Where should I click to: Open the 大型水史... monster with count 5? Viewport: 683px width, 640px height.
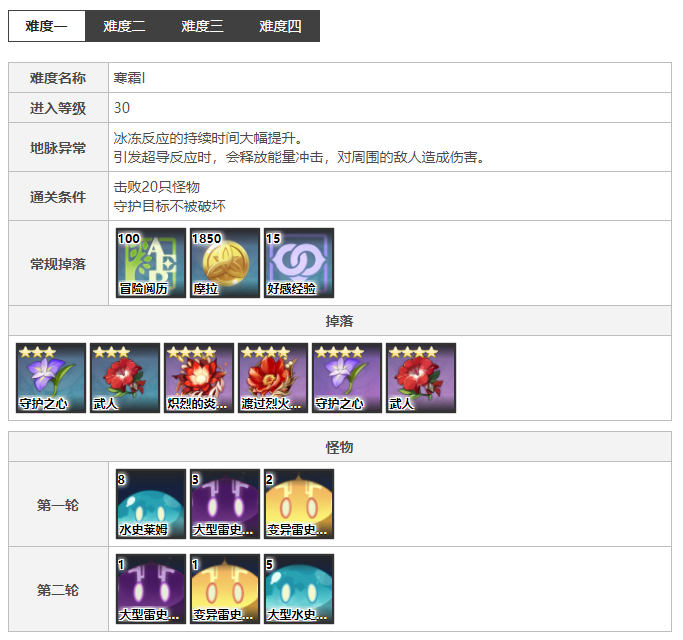[x=299, y=589]
